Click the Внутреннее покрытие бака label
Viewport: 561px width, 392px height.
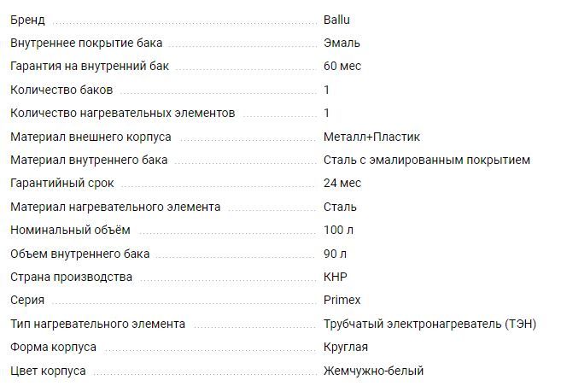click(86, 43)
